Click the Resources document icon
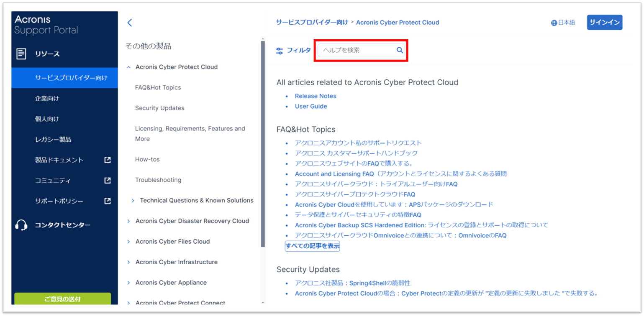The image size is (644, 316). pos(21,54)
